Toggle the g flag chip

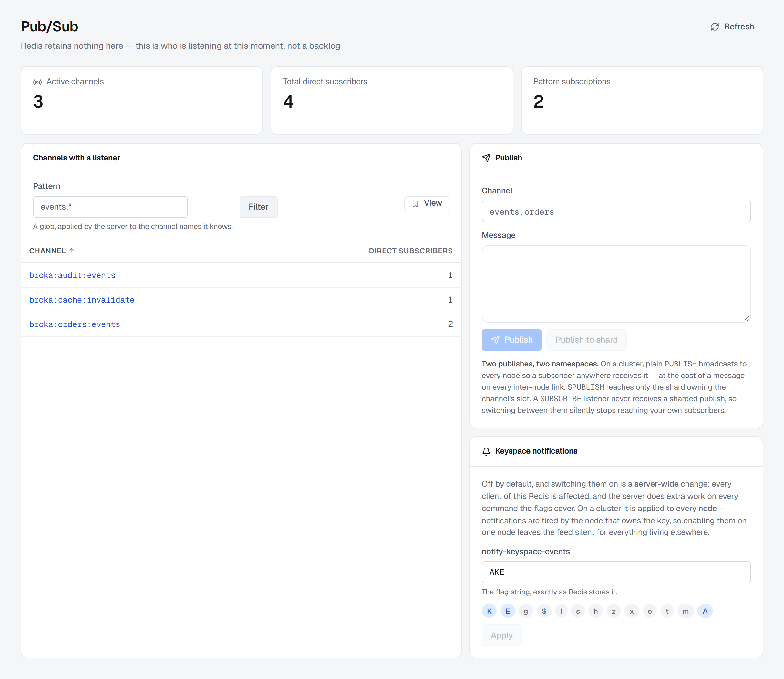pyautogui.click(x=526, y=611)
